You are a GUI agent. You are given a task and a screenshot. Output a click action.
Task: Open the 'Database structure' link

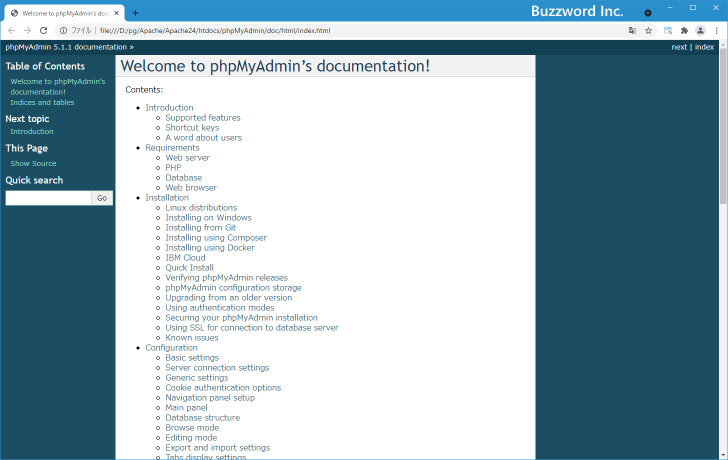click(x=202, y=418)
